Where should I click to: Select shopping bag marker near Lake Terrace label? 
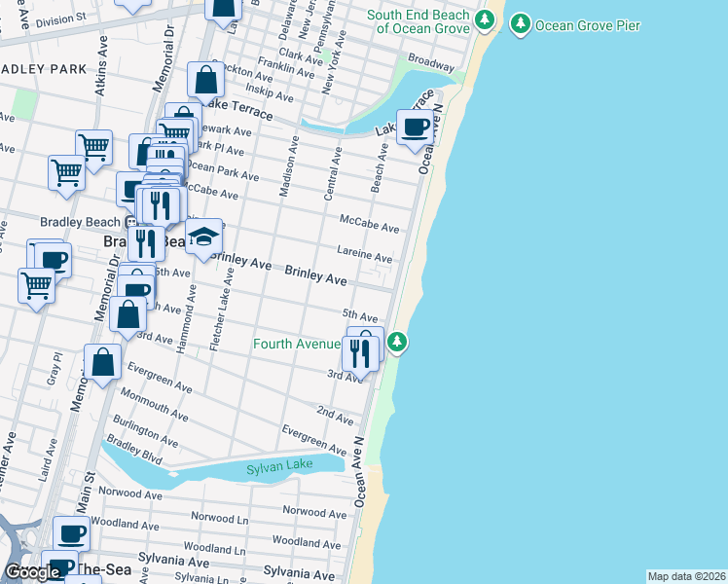click(x=205, y=81)
